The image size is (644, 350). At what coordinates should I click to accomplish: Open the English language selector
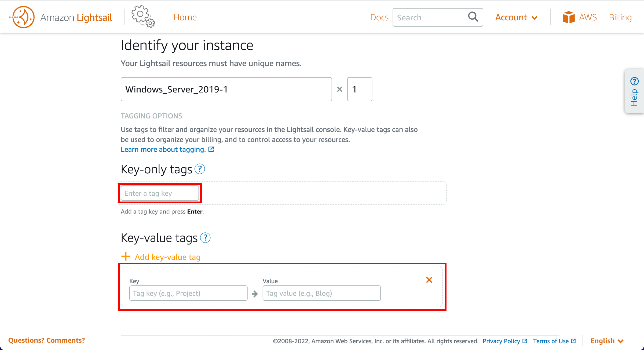coord(607,341)
